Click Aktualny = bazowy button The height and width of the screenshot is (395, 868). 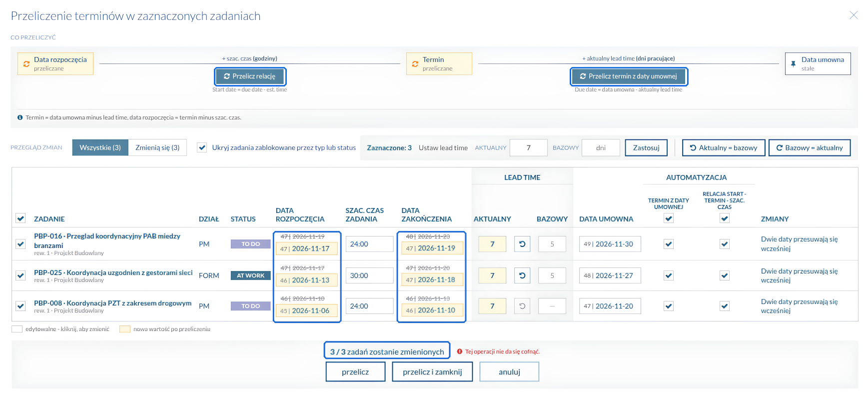724,148
